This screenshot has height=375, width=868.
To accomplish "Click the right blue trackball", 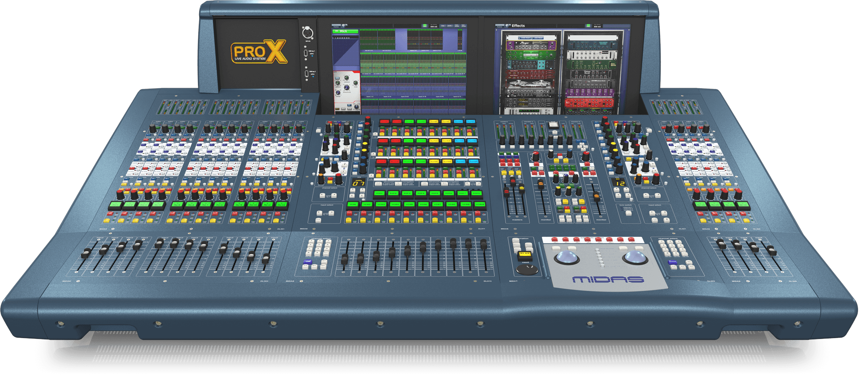I will 635,257.
